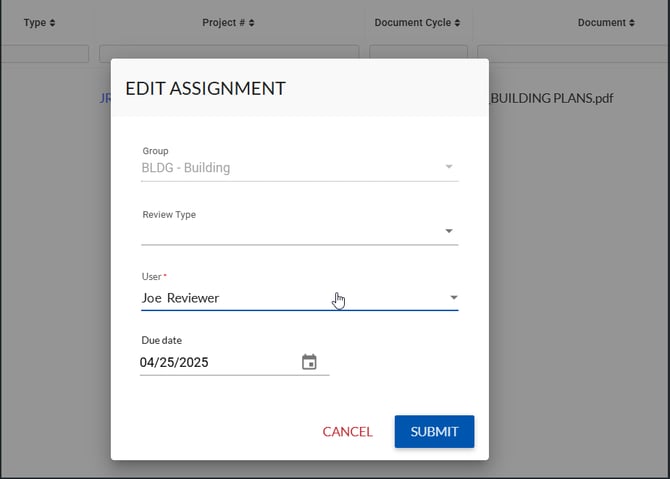This screenshot has width=670, height=479.
Task: Open the blue JR project number link
Action: 105,98
